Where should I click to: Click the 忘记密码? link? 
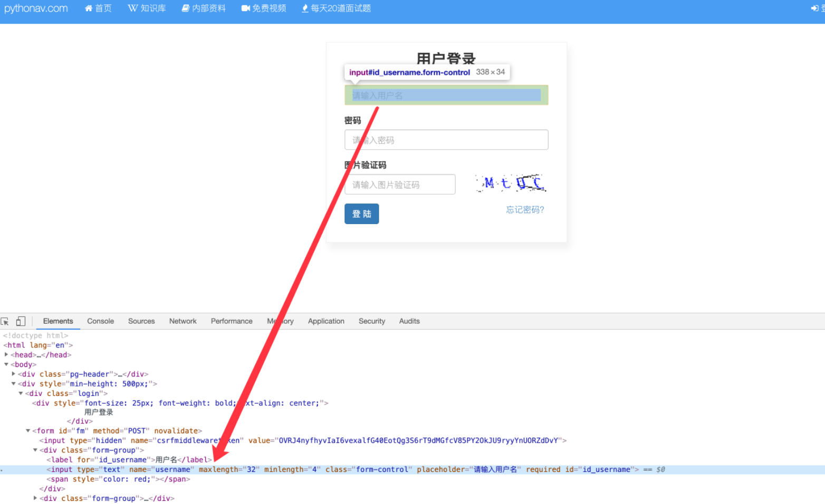pyautogui.click(x=525, y=210)
